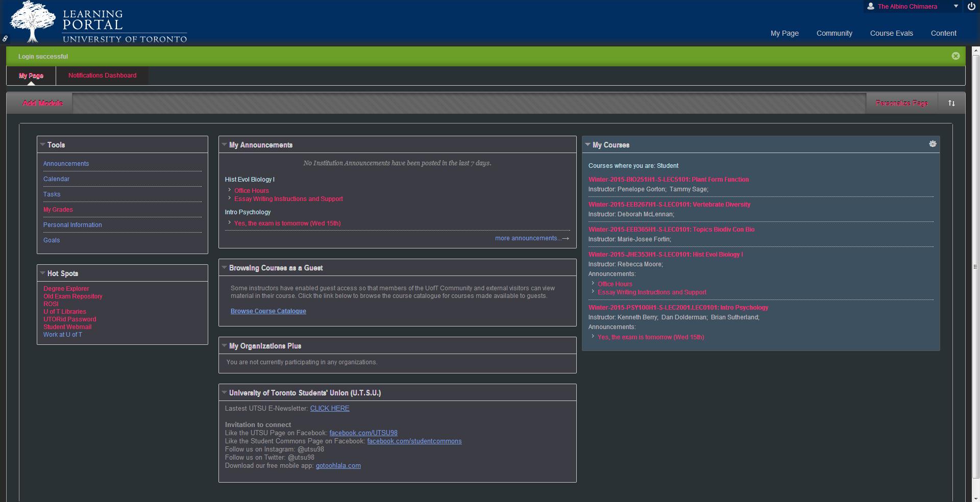Toggle the Browsing Courses as a Guest triangle

coord(224,268)
